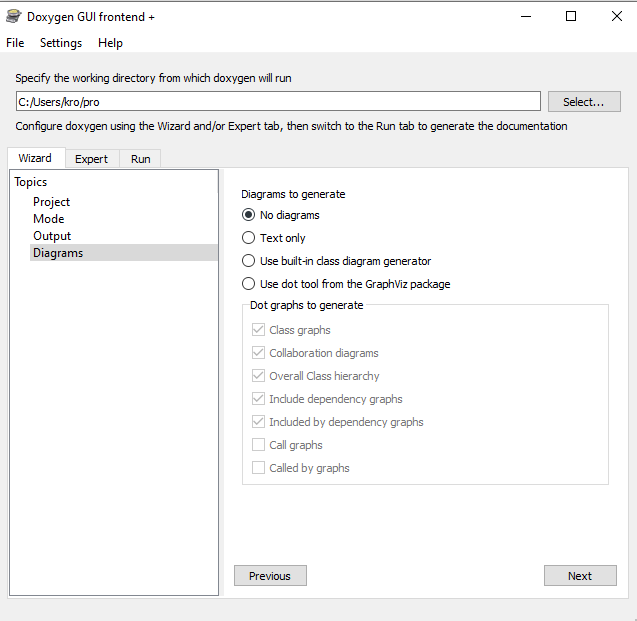Click the working directory path field
The width and height of the screenshot is (637, 621).
278,102
